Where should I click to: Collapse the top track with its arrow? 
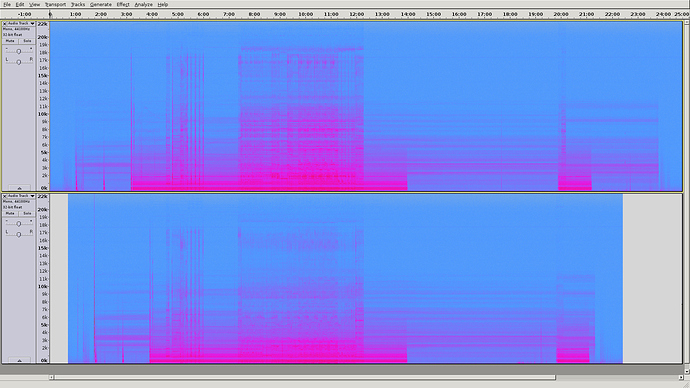19,188
